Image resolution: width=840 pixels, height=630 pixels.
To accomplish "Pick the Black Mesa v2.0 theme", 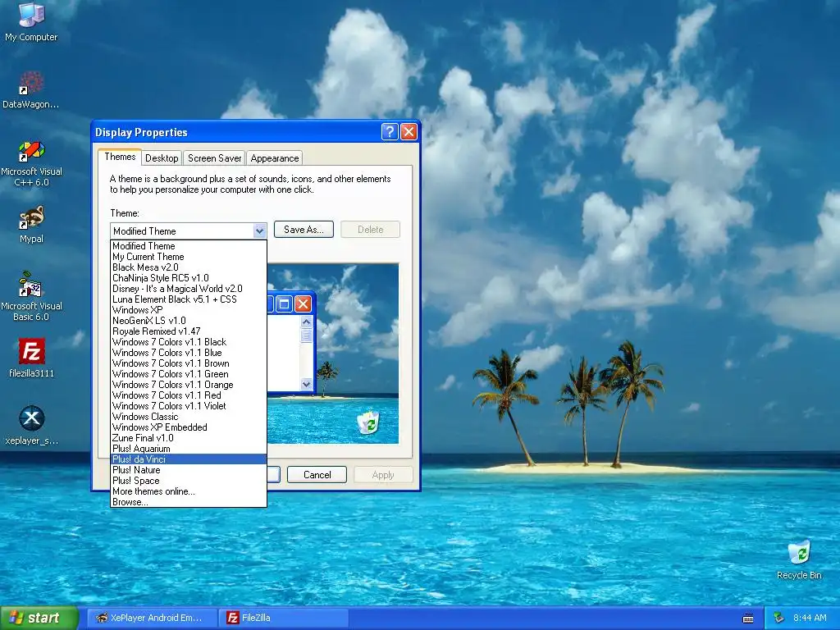I will coord(189,267).
